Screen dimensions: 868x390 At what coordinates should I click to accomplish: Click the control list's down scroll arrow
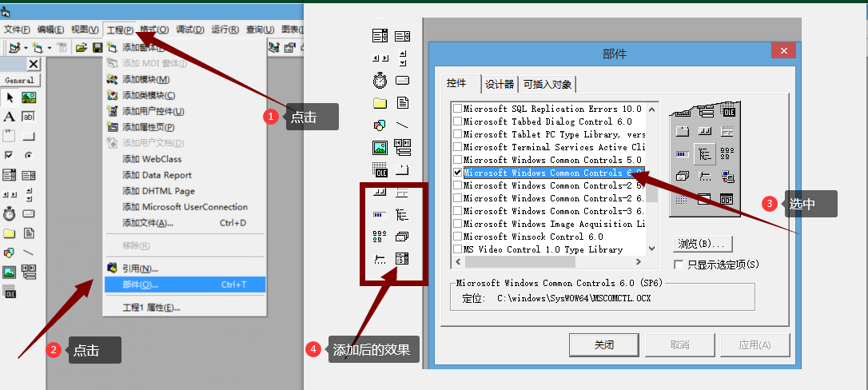[651, 249]
